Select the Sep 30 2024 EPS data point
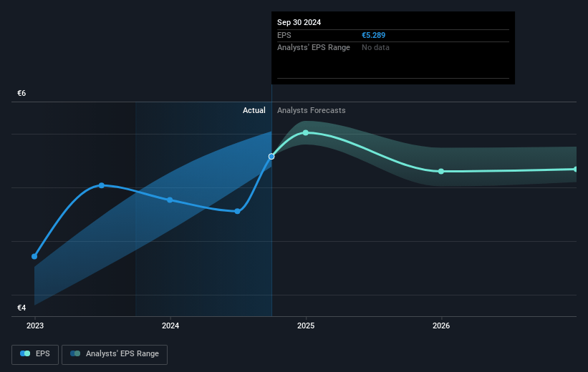 (271, 157)
